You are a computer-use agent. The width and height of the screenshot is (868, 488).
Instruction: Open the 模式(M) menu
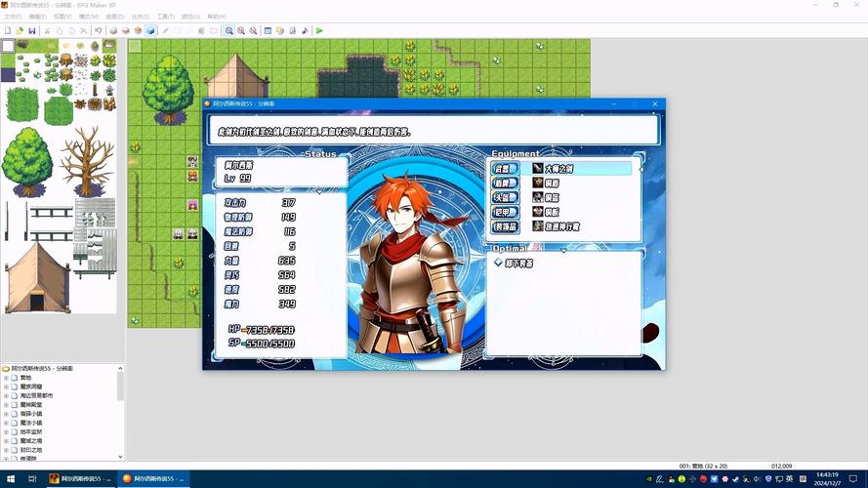[x=89, y=17]
